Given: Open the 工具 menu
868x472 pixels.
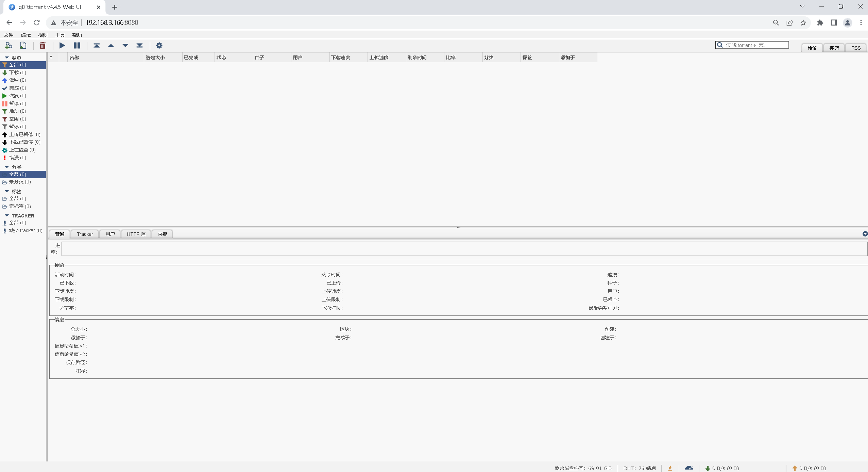Looking at the screenshot, I should coord(60,35).
